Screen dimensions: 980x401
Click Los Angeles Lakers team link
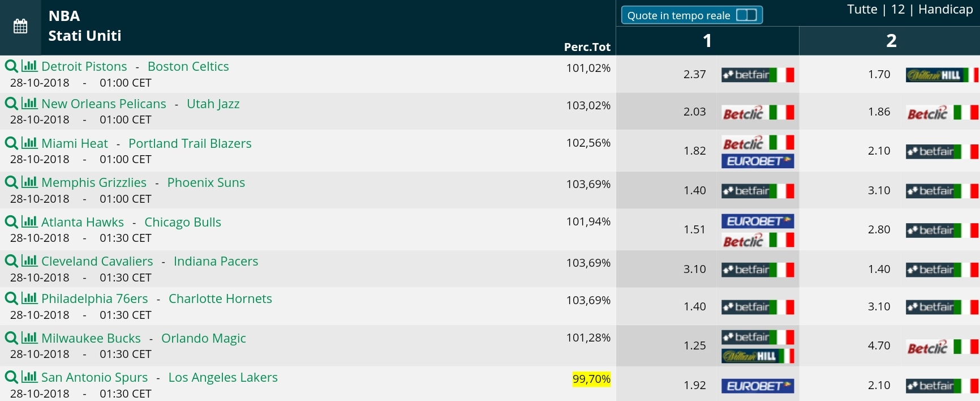(223, 377)
